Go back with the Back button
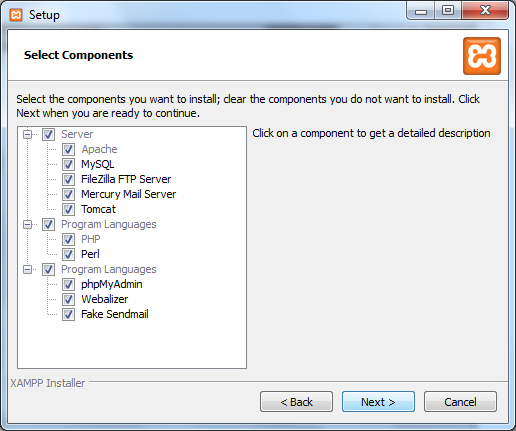The image size is (516, 431). (x=296, y=402)
